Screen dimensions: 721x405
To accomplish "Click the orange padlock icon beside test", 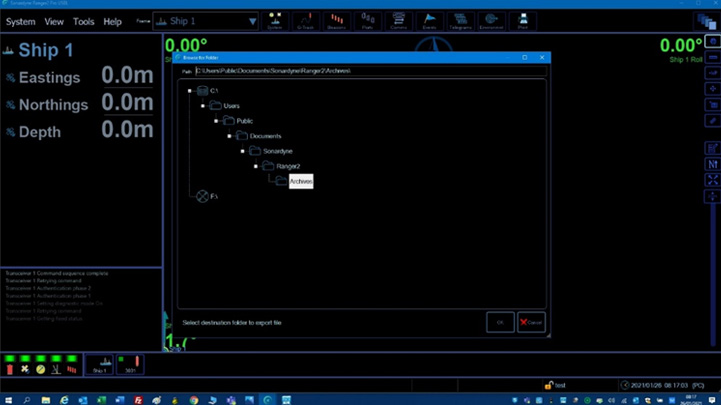I will [548, 385].
